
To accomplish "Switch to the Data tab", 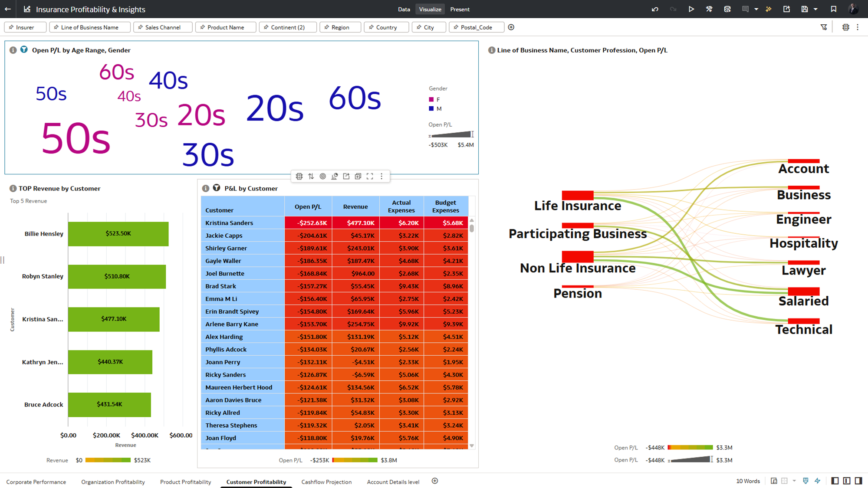I will (x=404, y=9).
